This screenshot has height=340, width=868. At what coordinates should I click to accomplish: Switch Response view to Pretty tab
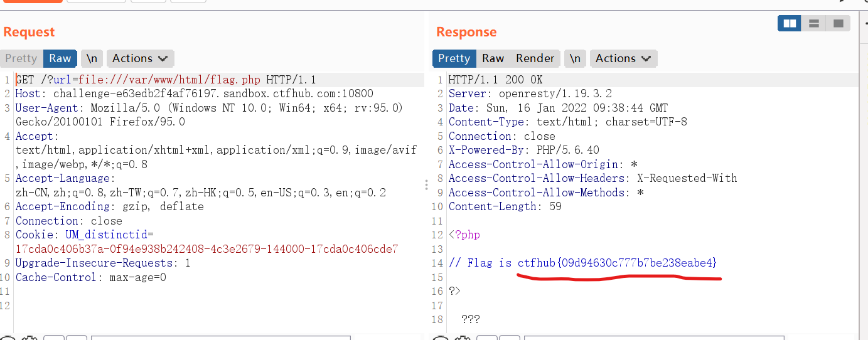coord(454,58)
